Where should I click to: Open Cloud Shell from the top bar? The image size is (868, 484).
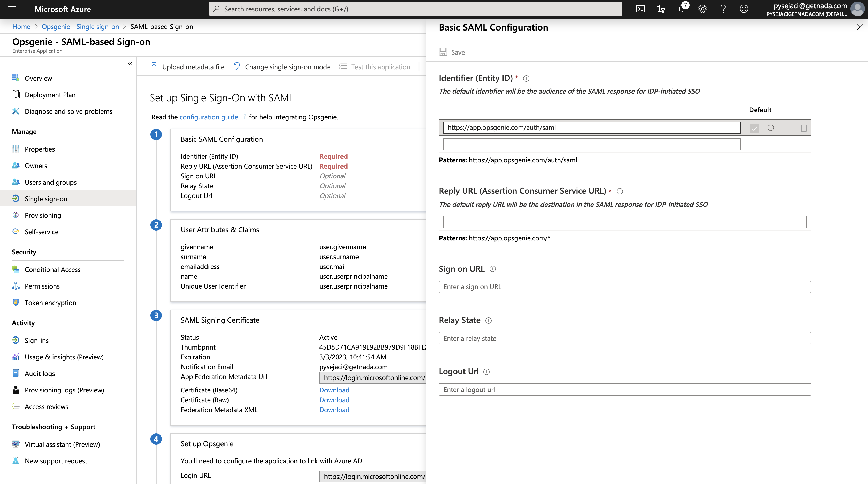click(x=640, y=9)
